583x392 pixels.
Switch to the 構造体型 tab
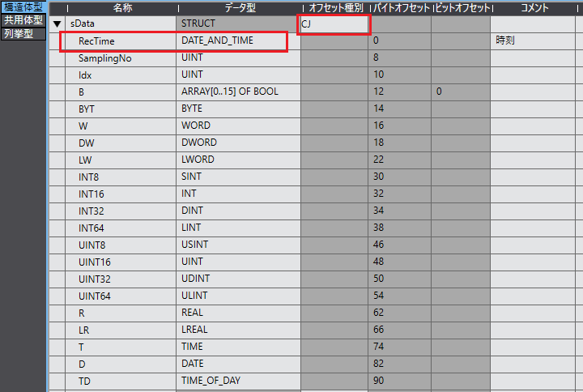click(x=23, y=6)
